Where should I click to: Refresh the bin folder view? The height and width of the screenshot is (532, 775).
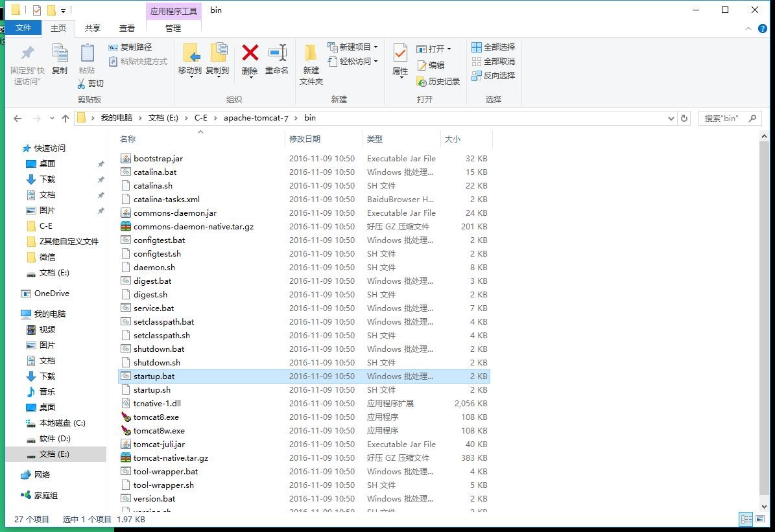[684, 119]
